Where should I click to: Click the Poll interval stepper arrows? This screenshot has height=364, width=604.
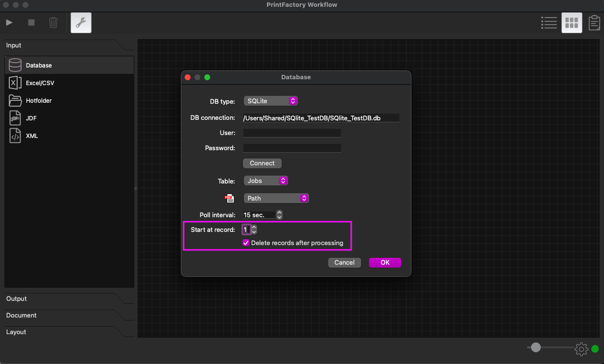(279, 215)
